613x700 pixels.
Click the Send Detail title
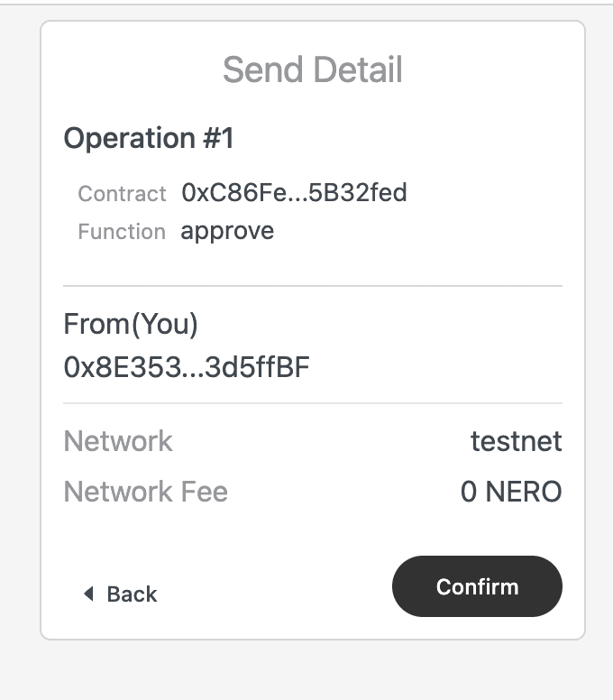[312, 70]
